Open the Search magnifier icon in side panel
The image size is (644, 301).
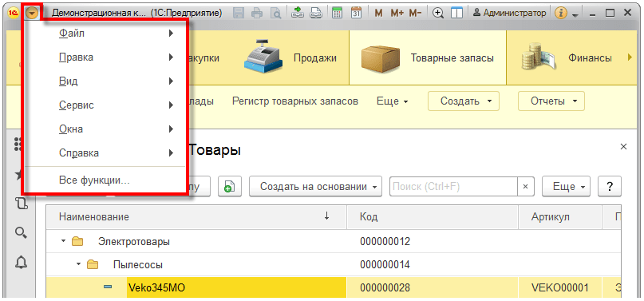[21, 233]
